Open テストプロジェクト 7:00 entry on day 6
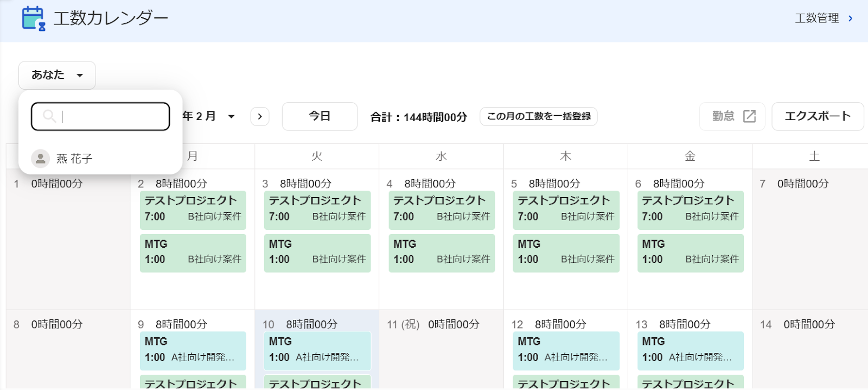Viewport: 868px width, 390px height. (x=691, y=210)
